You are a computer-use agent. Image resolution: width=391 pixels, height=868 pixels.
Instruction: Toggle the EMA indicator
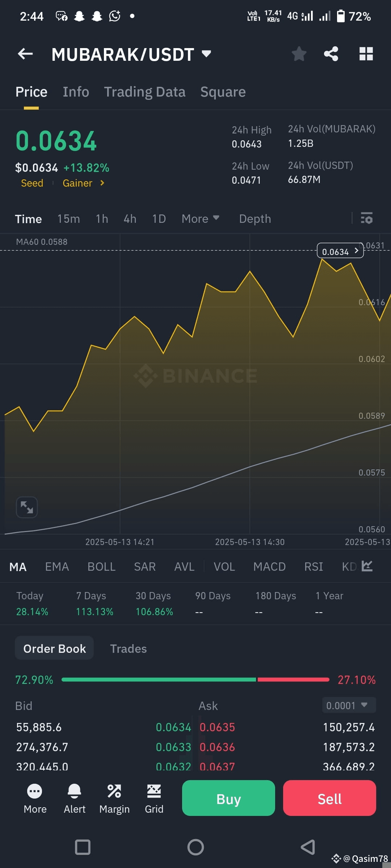(57, 567)
